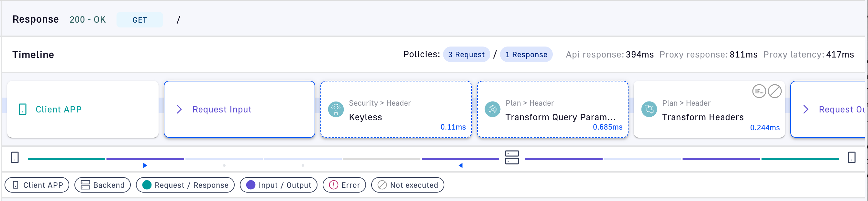
Task: Open the 3 Request policies badge
Action: pyautogui.click(x=466, y=55)
